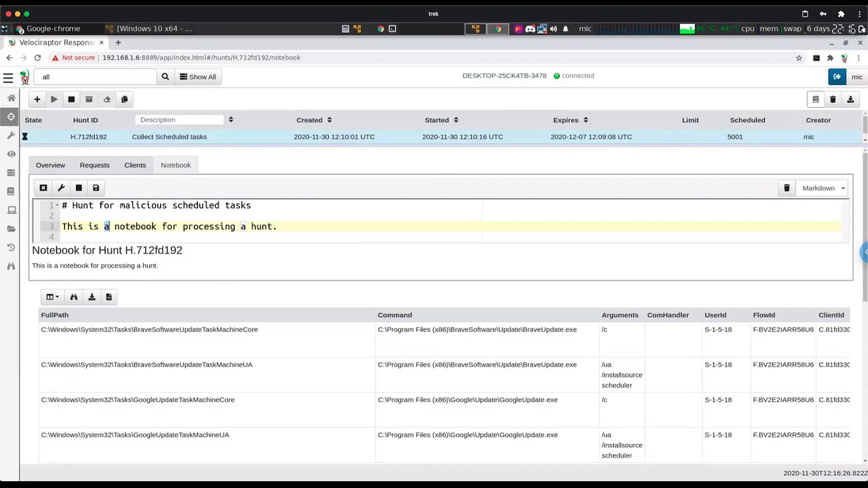Click the mic user button
The image size is (868, 488).
[856, 77]
